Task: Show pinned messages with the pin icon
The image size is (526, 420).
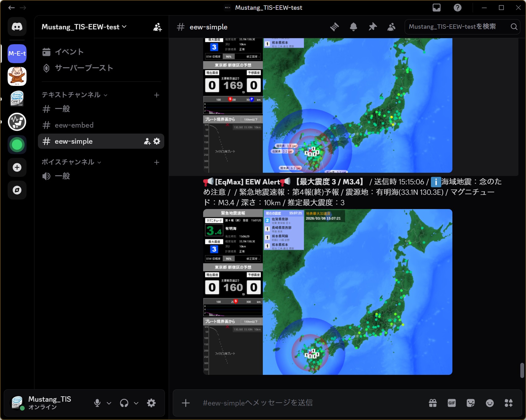Action: (x=372, y=27)
